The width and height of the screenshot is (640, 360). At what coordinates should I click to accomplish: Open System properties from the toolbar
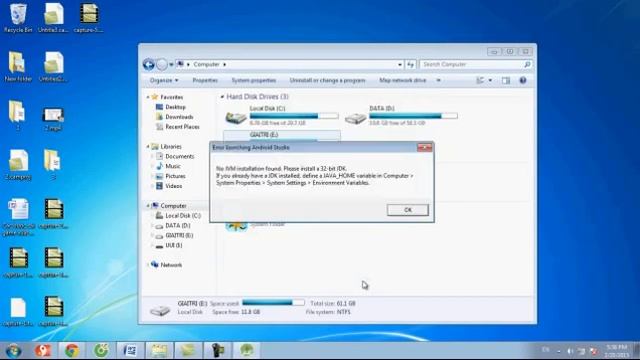pos(253,80)
